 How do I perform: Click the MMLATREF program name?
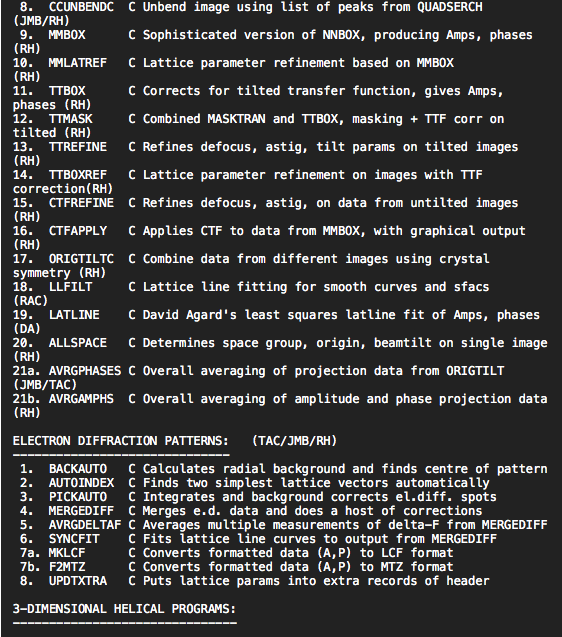(78, 63)
